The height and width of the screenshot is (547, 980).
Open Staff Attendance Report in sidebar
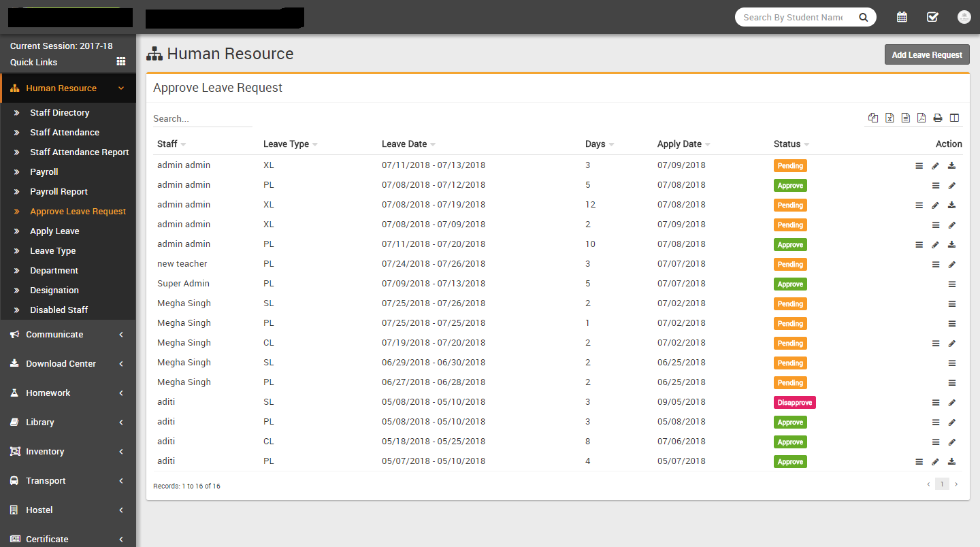[x=79, y=152]
